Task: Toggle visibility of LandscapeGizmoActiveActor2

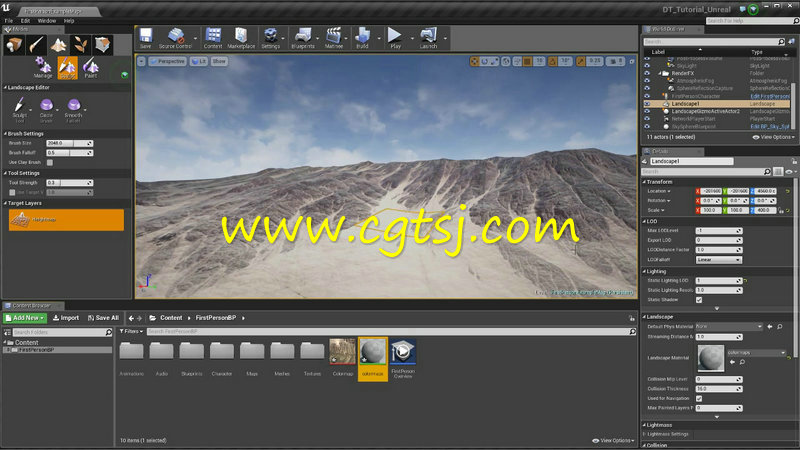Action: [647, 111]
